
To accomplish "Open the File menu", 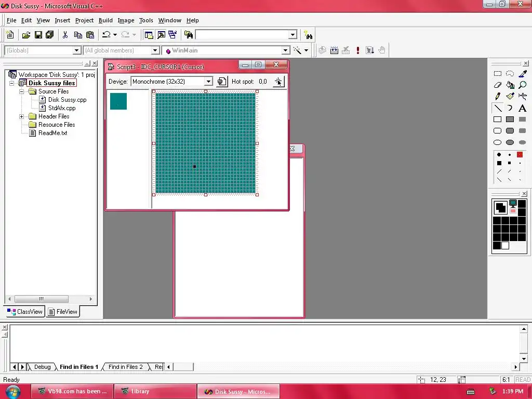I will coord(11,20).
